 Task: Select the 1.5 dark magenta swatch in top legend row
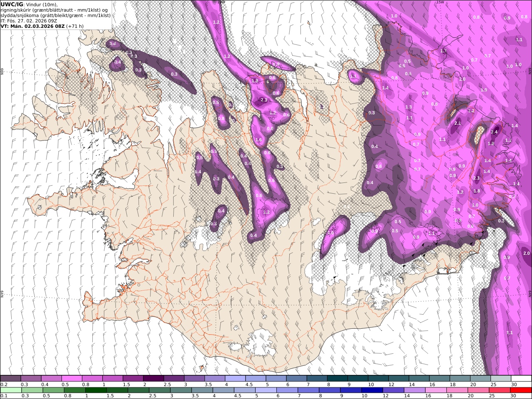(133, 379)
